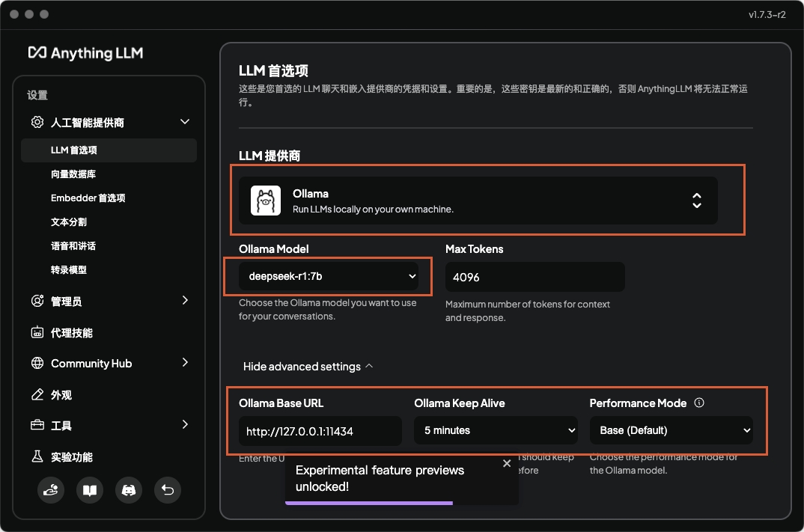
Task: Collapse Hide advanced settings
Action: 308,367
